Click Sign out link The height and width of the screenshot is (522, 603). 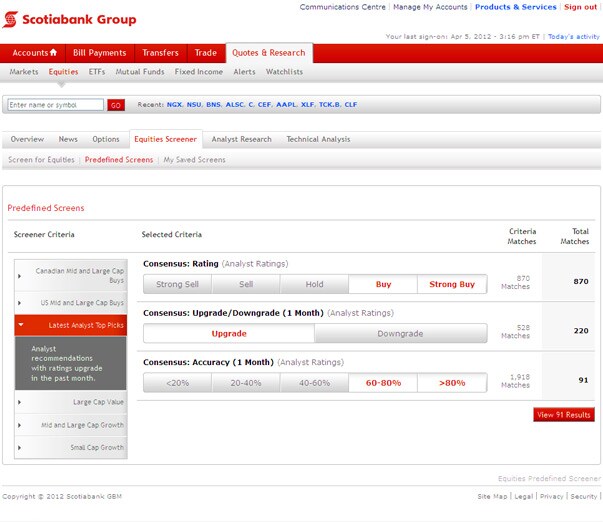coord(580,7)
